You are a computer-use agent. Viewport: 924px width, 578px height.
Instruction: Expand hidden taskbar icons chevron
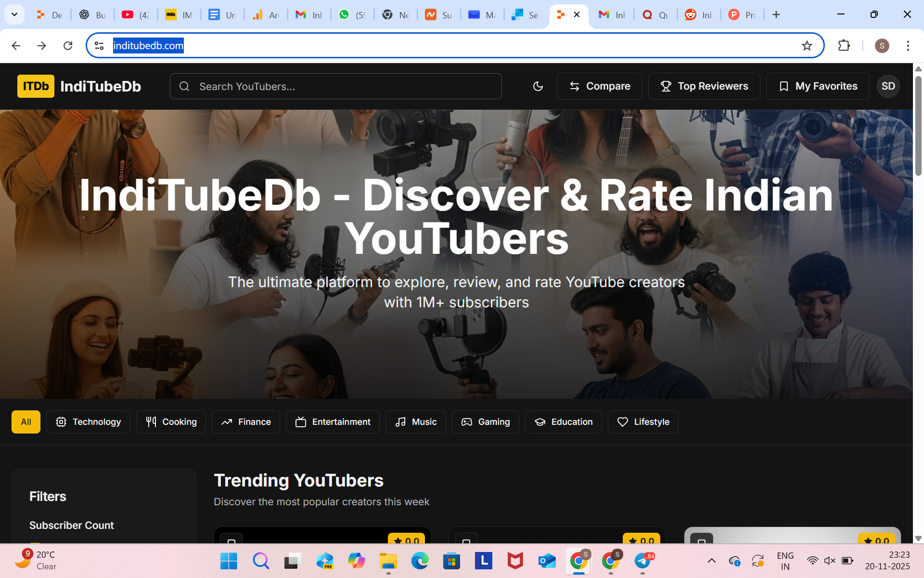712,561
